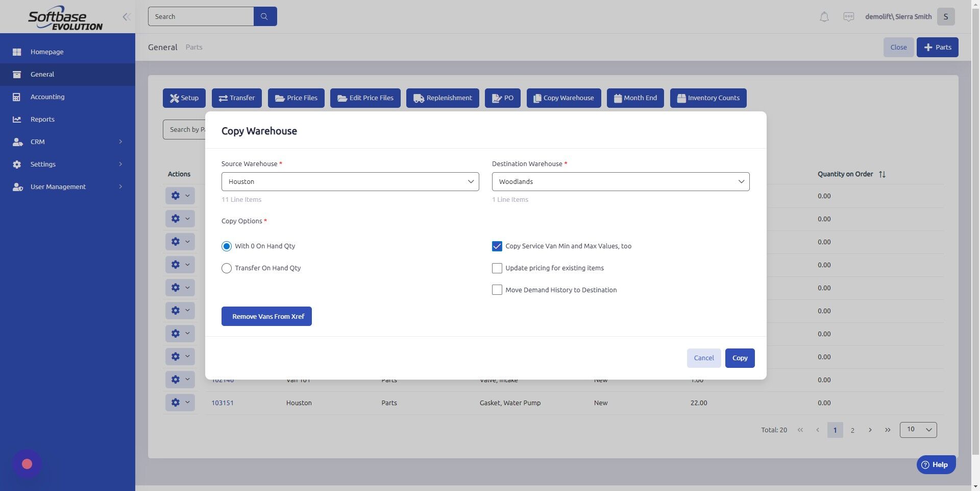Click the Copy Warehouse toolbar button
This screenshot has width=980, height=491.
click(564, 98)
